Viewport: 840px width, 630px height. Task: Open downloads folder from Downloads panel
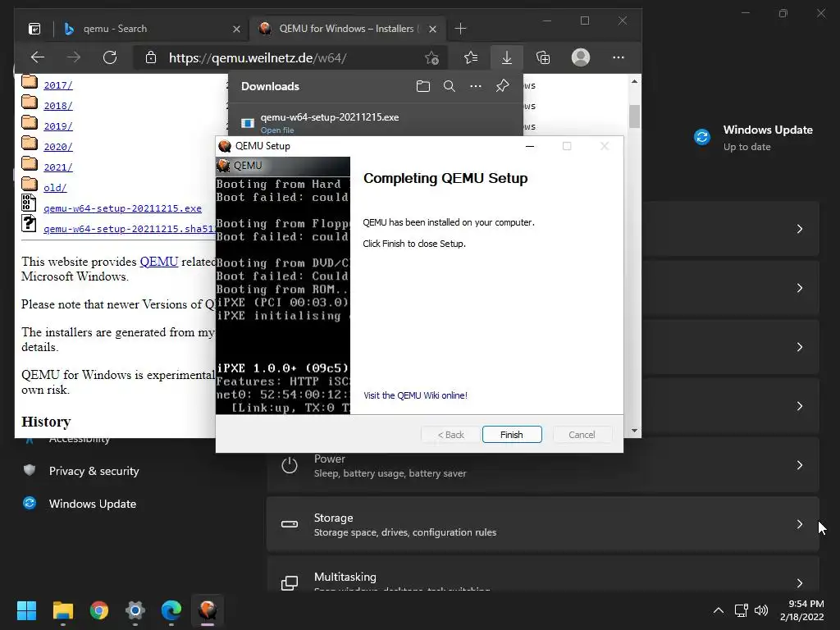tap(423, 85)
